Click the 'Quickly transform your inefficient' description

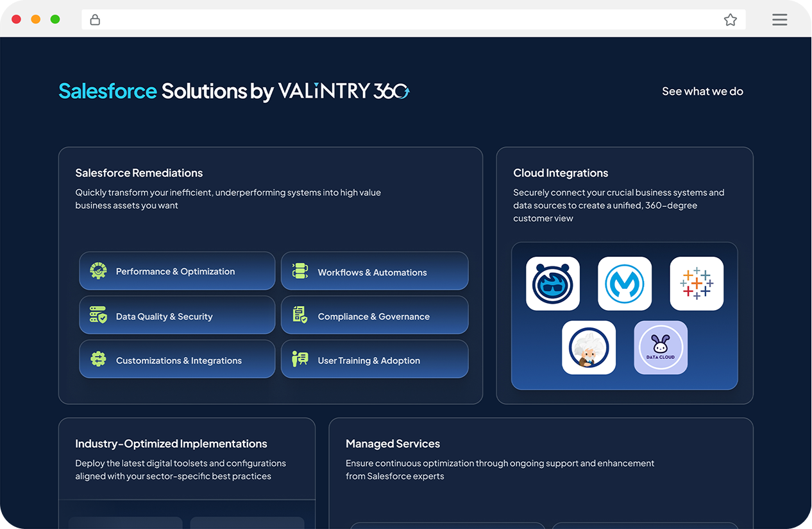[228, 199]
